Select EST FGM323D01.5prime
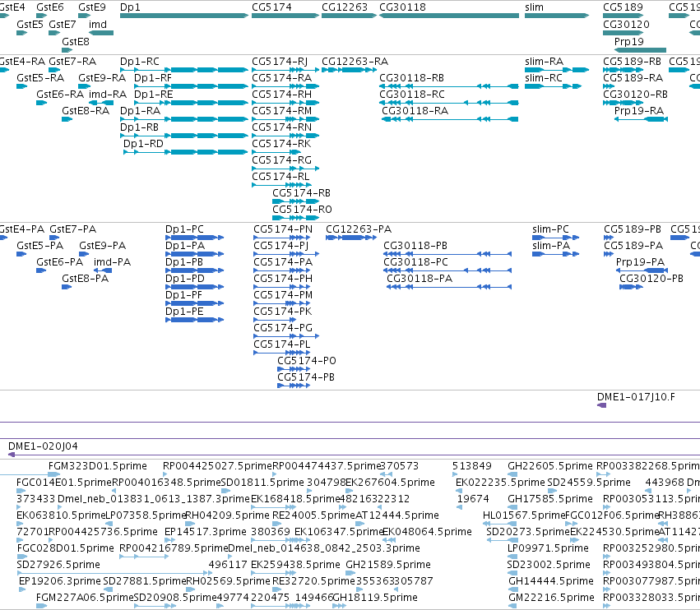700x610 pixels. pos(97,466)
